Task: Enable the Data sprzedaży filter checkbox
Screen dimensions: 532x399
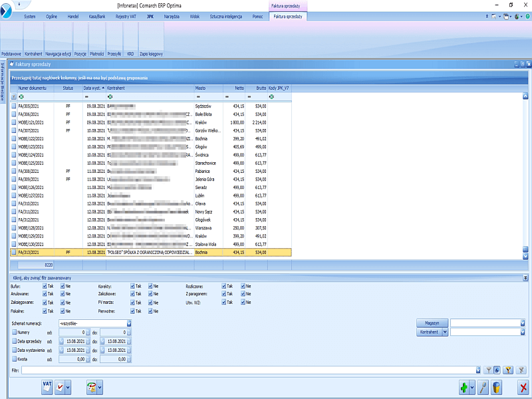Action: click(14, 341)
